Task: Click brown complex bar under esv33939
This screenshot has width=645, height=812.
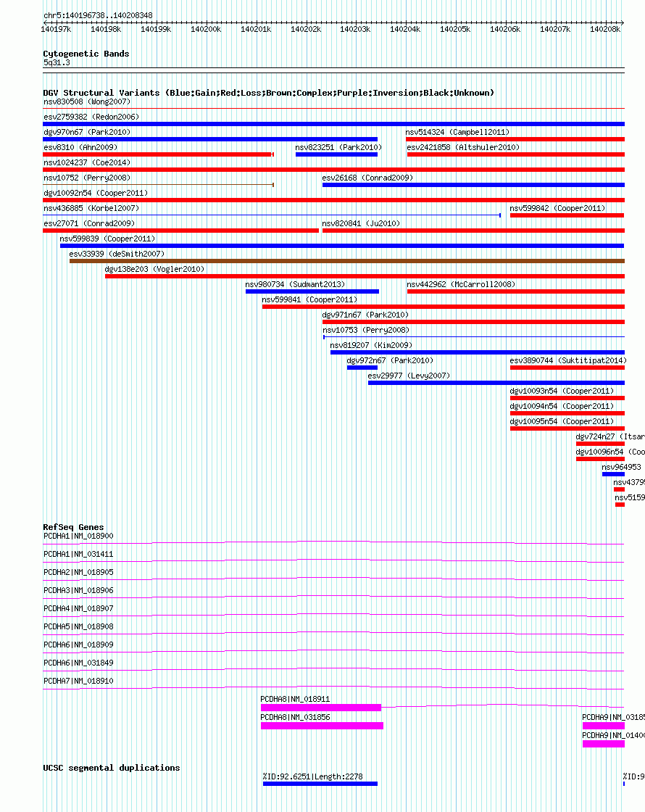Action: [347, 261]
